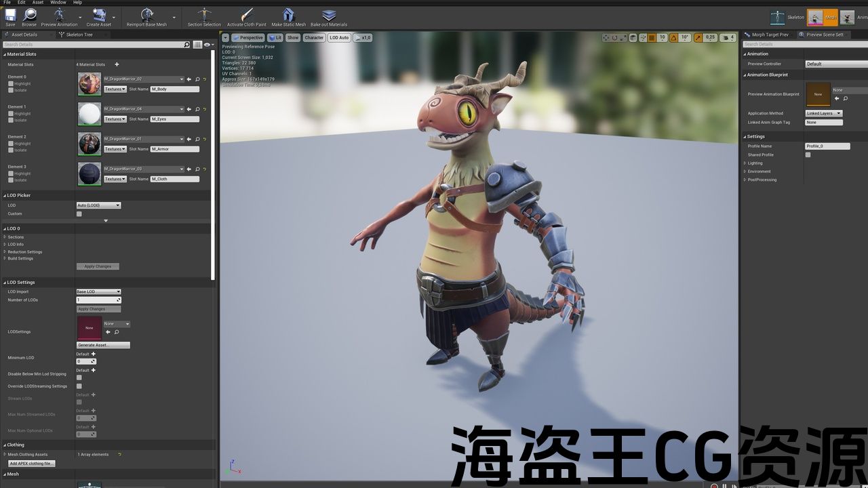Click the Browse asset icon
Image resolution: width=868 pixels, height=488 pixels.
pos(29,15)
